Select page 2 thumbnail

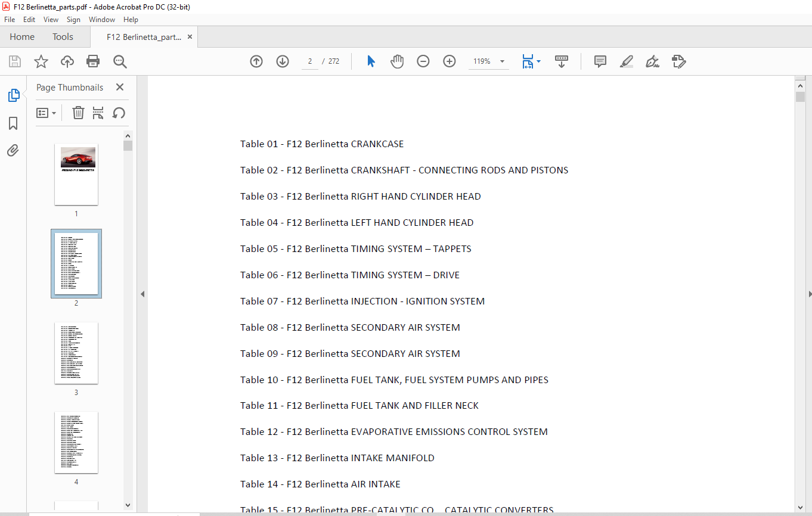point(76,263)
